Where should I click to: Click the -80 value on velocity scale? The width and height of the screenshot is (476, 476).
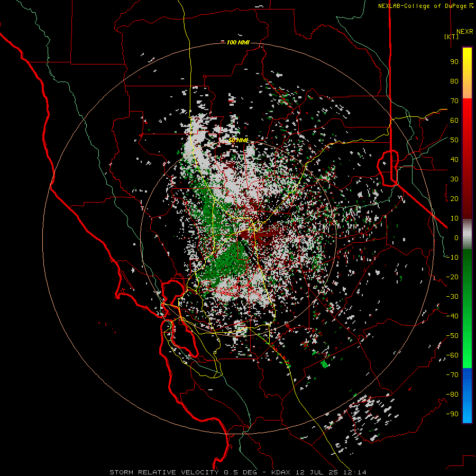[452, 395]
